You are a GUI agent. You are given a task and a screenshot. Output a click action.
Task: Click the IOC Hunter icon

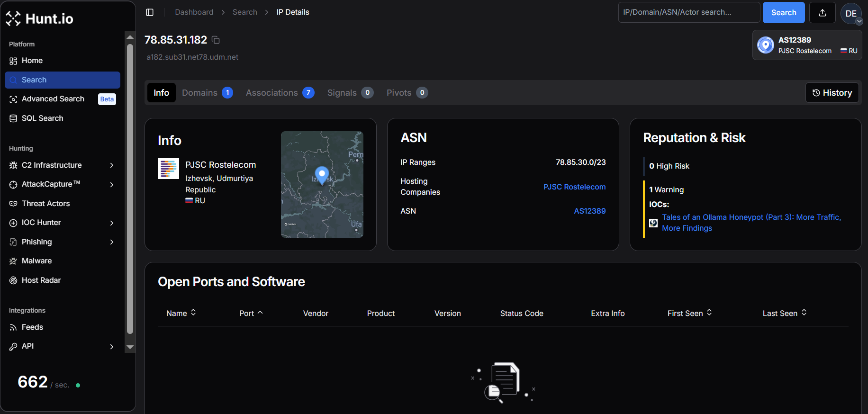(13, 223)
